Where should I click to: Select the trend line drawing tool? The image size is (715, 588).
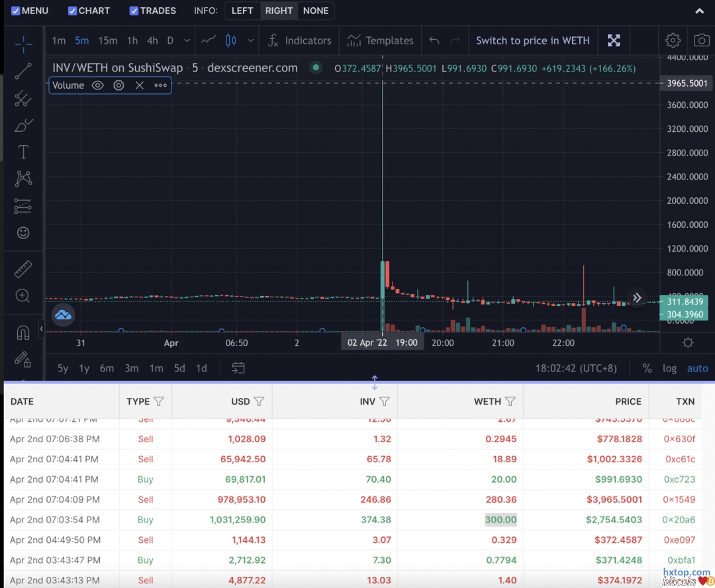[x=23, y=71]
